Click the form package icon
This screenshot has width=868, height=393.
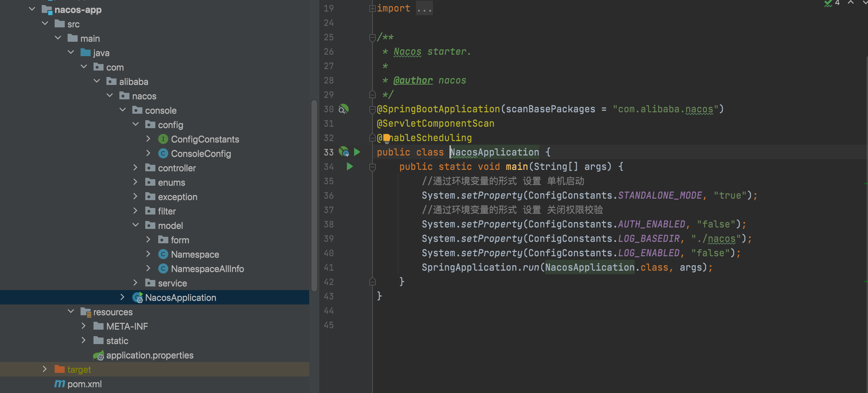tap(163, 240)
